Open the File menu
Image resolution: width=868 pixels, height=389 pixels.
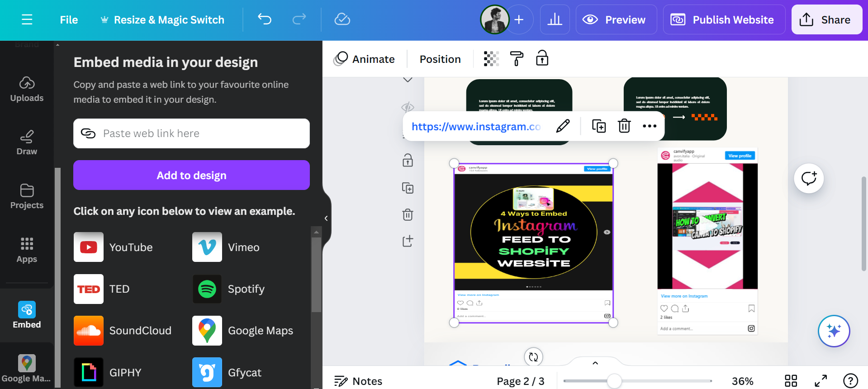[x=69, y=20]
